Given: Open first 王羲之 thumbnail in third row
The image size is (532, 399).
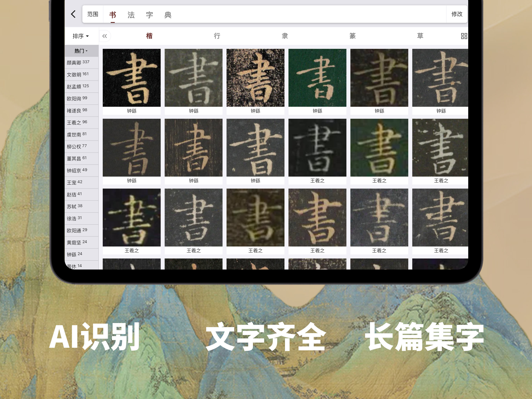Looking at the screenshot, I should coord(132,217).
